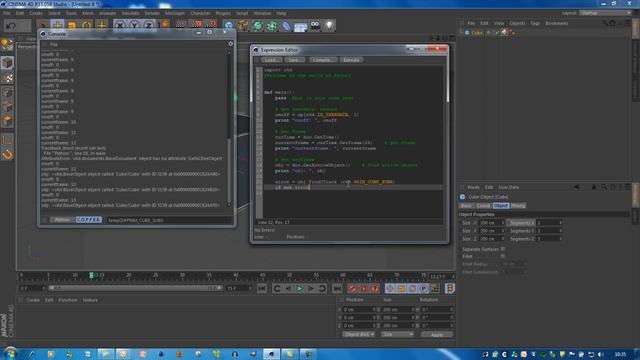The width and height of the screenshot is (640, 360).
Task: Click orange Enable Snap icon in left palette
Action: point(7,155)
